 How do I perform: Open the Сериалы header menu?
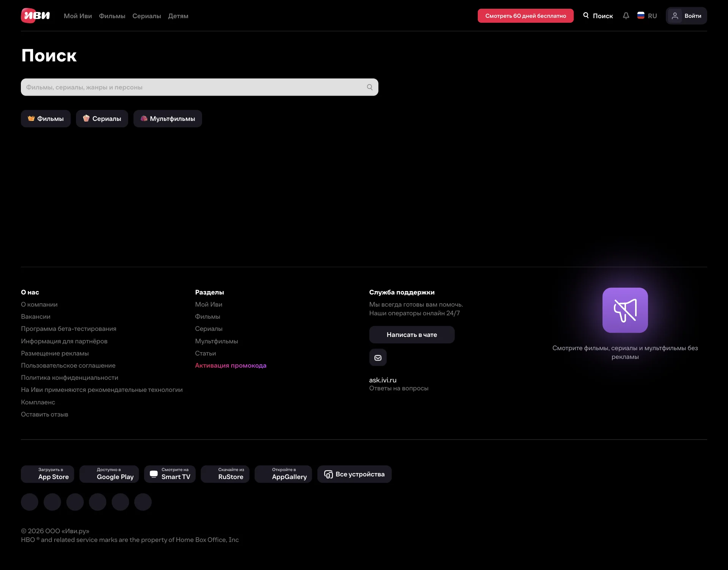(x=146, y=16)
